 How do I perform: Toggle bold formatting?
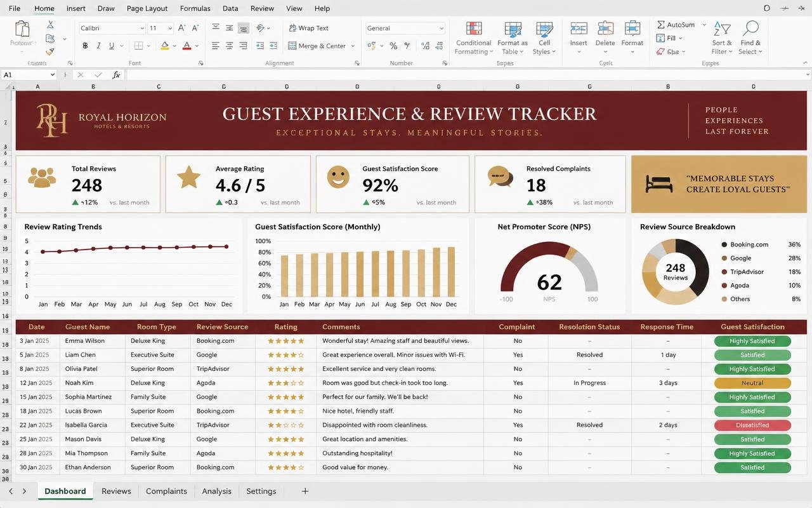tap(85, 46)
